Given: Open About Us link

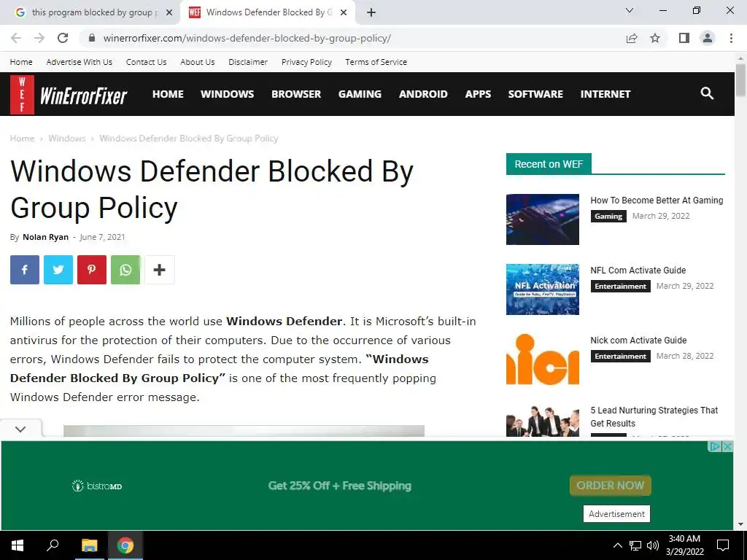Looking at the screenshot, I should [197, 62].
